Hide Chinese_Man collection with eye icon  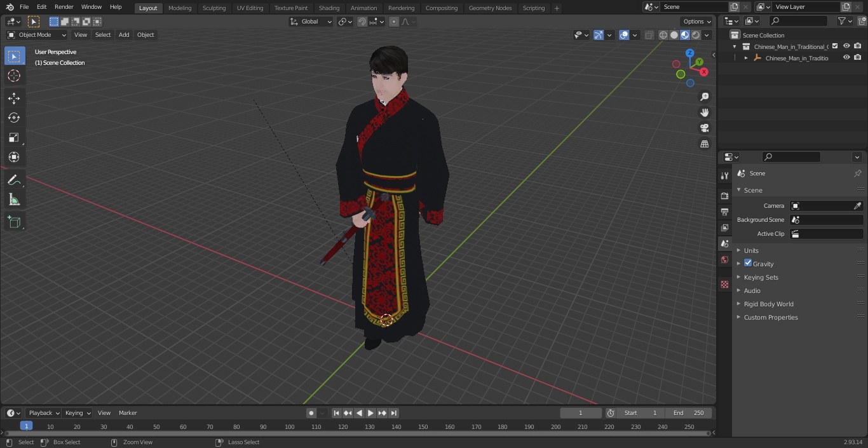coord(846,46)
